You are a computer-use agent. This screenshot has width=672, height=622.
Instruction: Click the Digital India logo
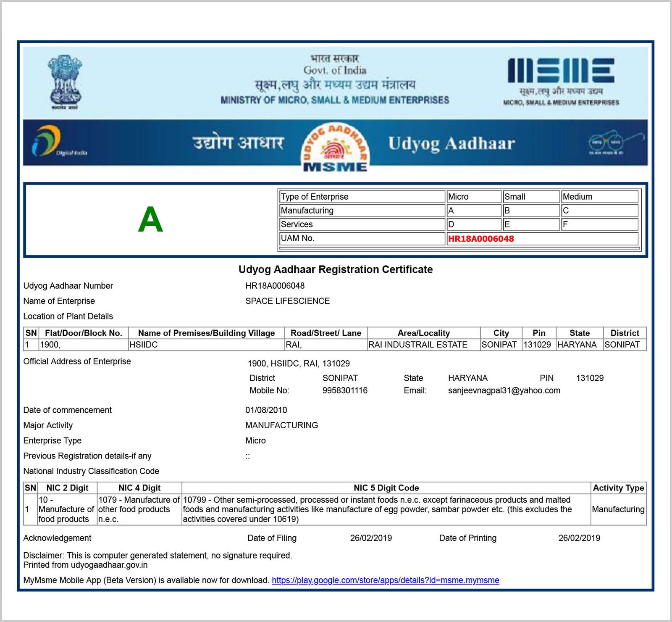[x=59, y=141]
